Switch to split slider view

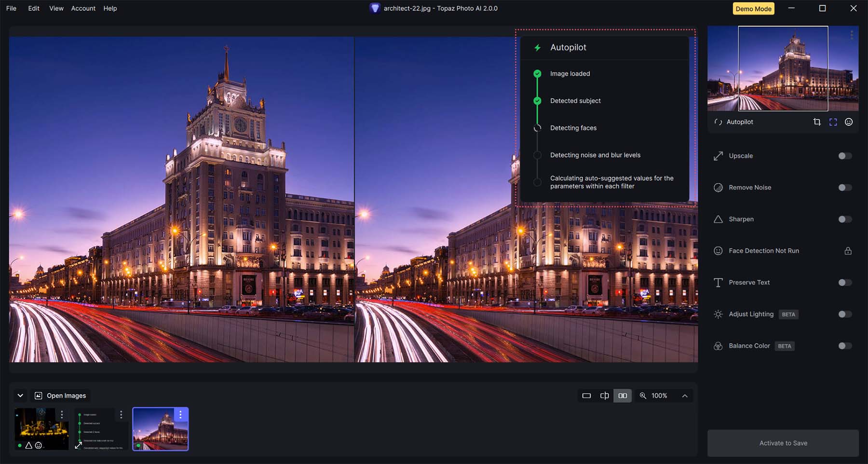point(604,396)
